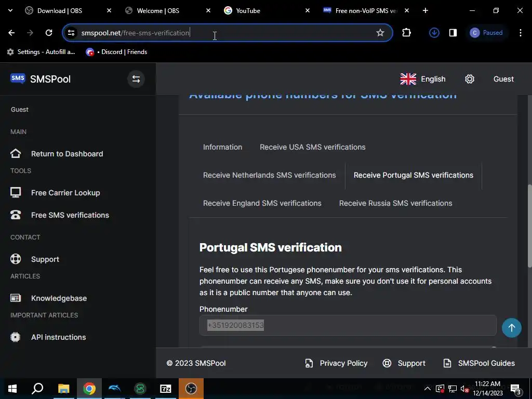The width and height of the screenshot is (532, 399).
Task: Open the tab search dropdown arrow
Action: point(10,10)
